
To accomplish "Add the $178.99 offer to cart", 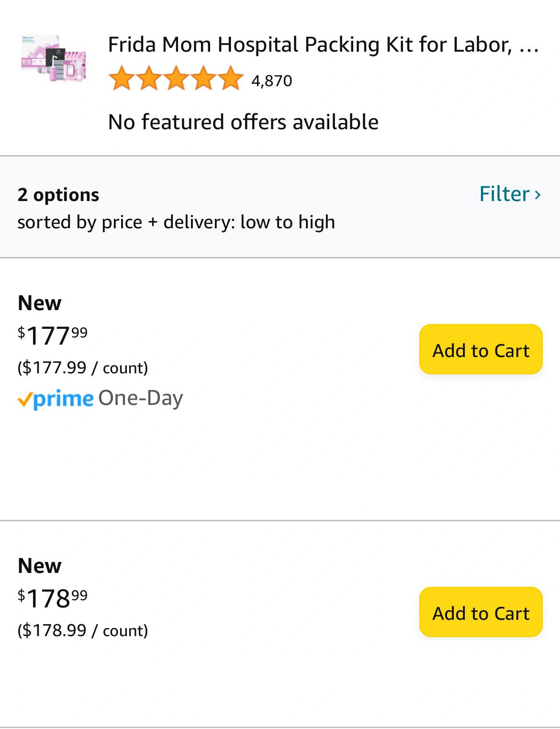I will pyautogui.click(x=481, y=613).
